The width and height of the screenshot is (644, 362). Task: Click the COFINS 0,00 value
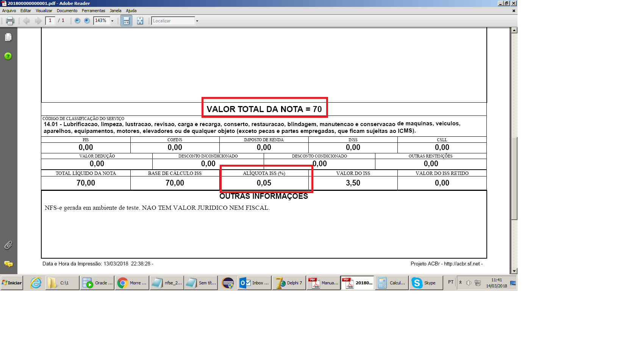point(175,147)
